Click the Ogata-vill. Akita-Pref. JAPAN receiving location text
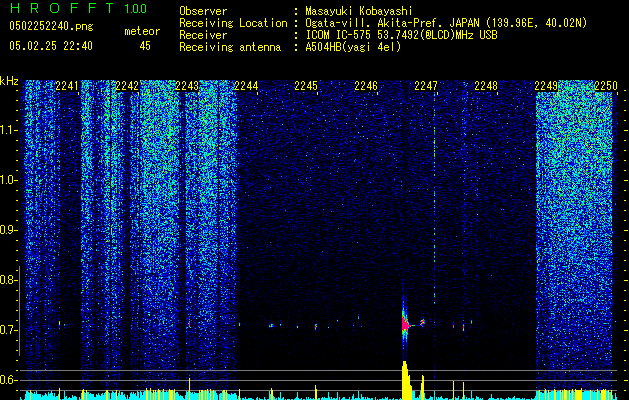The image size is (629, 400). 446,23
